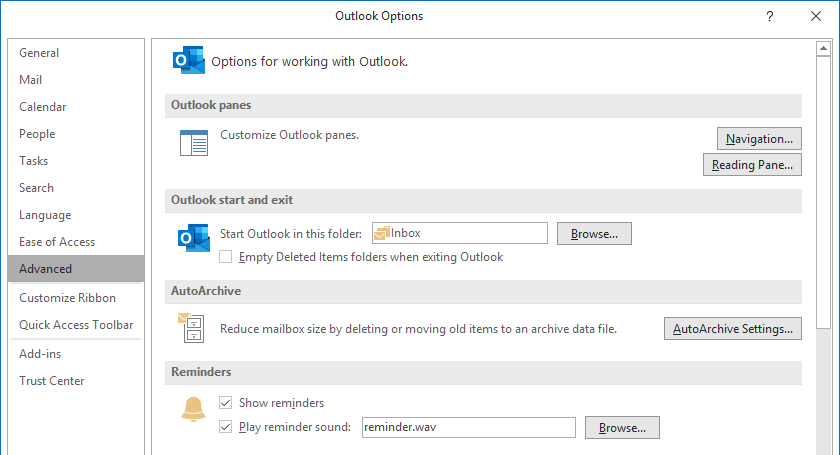The width and height of the screenshot is (840, 455).
Task: Open the Customize Ribbon category
Action: click(x=76, y=297)
